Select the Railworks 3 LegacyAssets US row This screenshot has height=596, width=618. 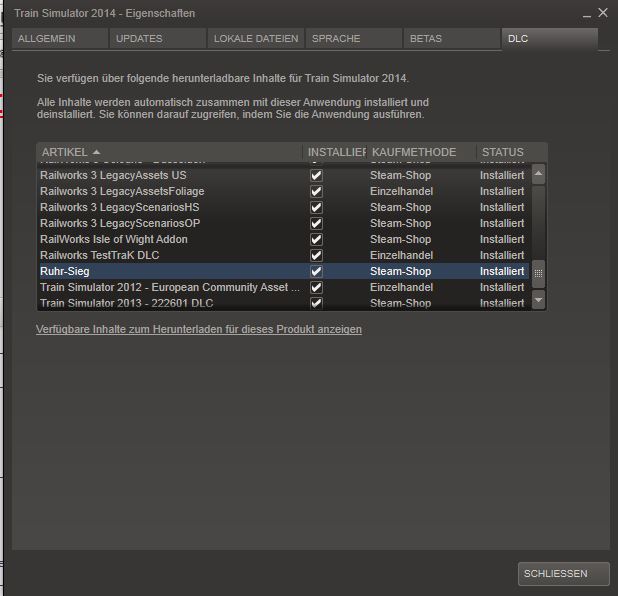click(283, 175)
